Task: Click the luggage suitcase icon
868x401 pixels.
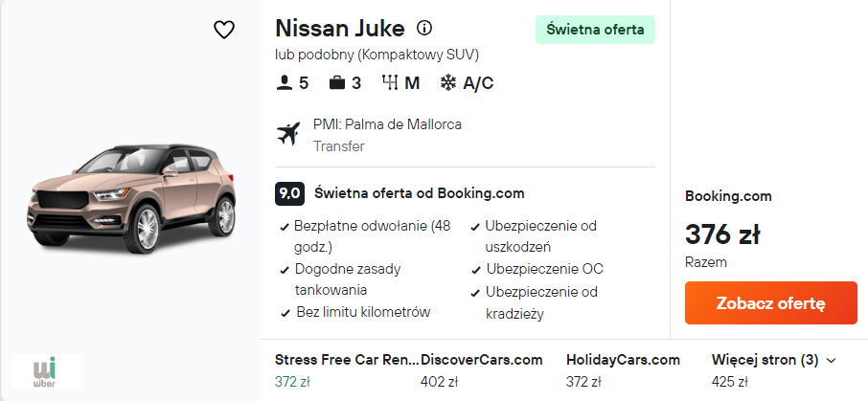Action: pos(337,83)
